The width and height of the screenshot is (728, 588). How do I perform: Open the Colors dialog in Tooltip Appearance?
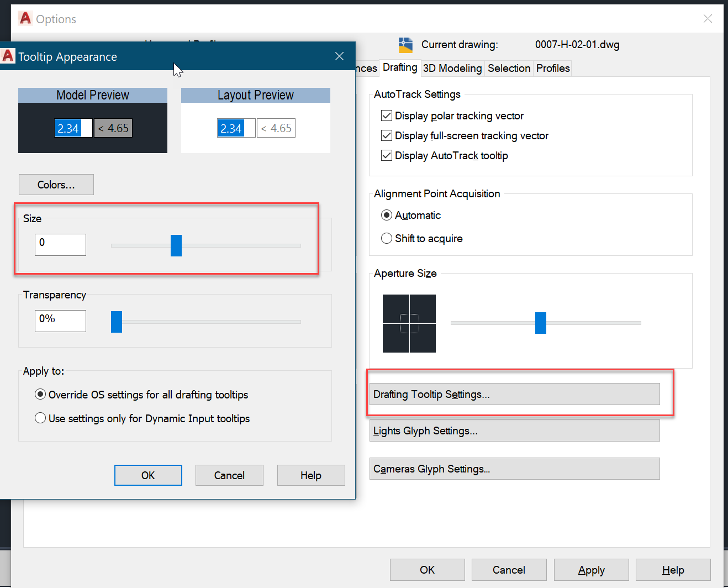tap(56, 184)
